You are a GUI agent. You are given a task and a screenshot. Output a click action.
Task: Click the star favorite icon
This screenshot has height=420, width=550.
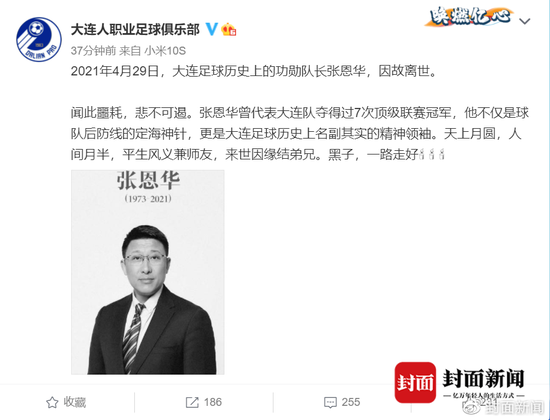[x=52, y=402]
